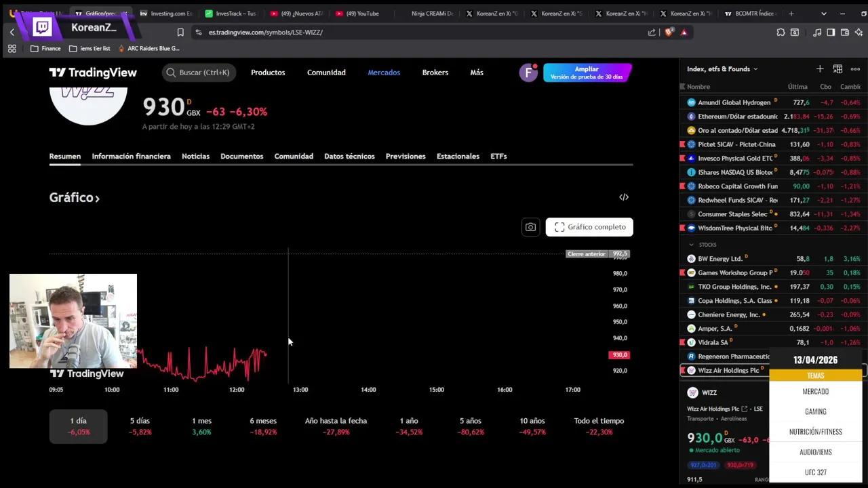
Task: Switch to Documentos tab
Action: [x=241, y=157]
